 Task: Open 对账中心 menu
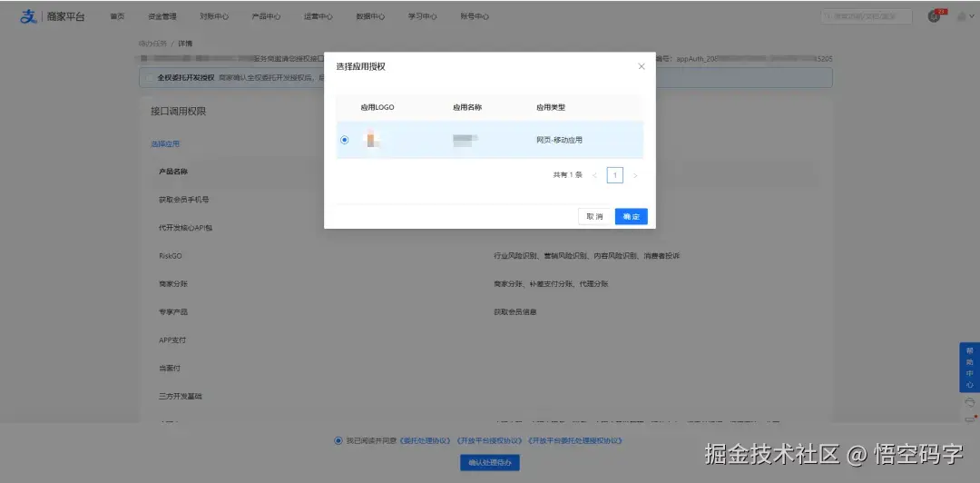point(214,17)
